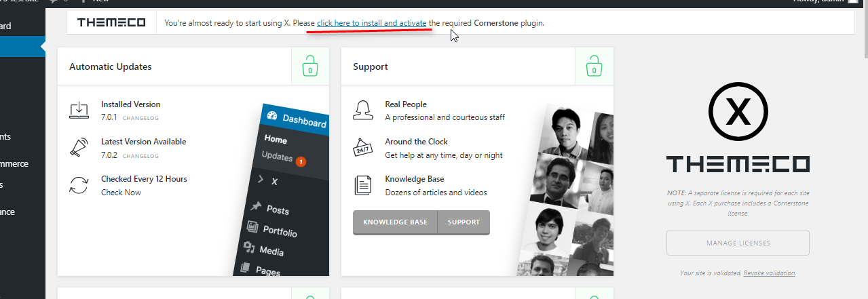
Task: Open the 7.0.2 latest version changelog
Action: click(x=140, y=156)
